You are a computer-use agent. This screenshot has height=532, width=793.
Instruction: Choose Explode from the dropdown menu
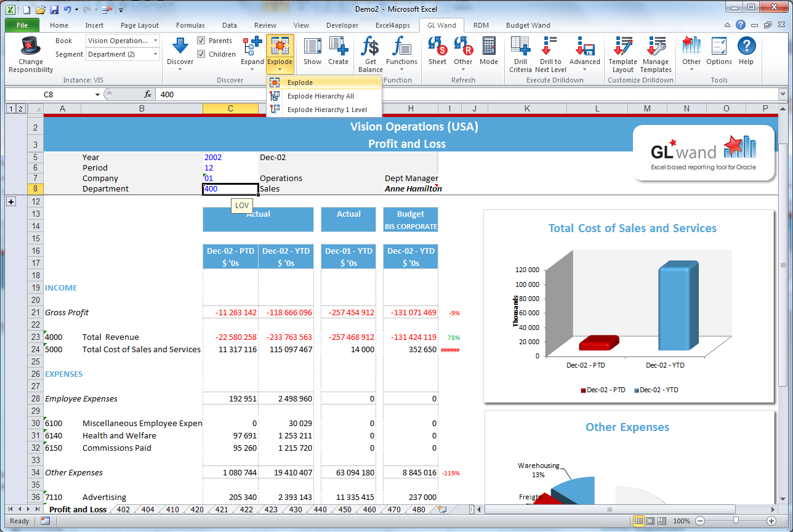point(324,83)
